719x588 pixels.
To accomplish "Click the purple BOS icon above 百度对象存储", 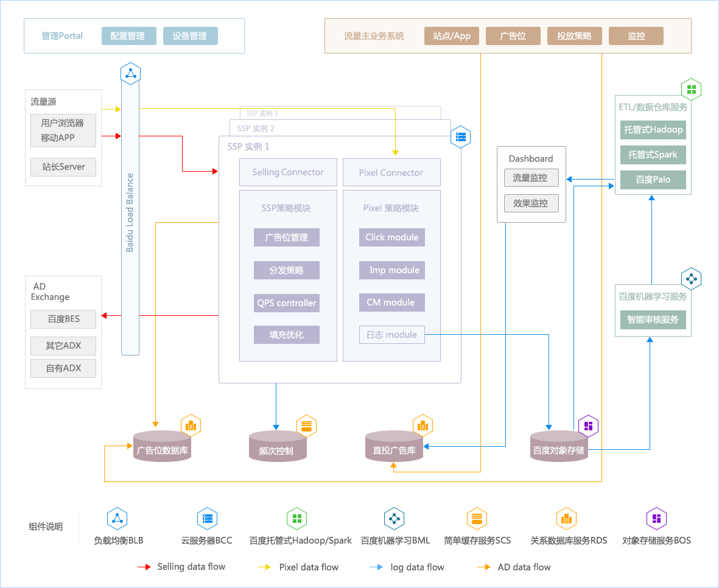I will (x=588, y=426).
